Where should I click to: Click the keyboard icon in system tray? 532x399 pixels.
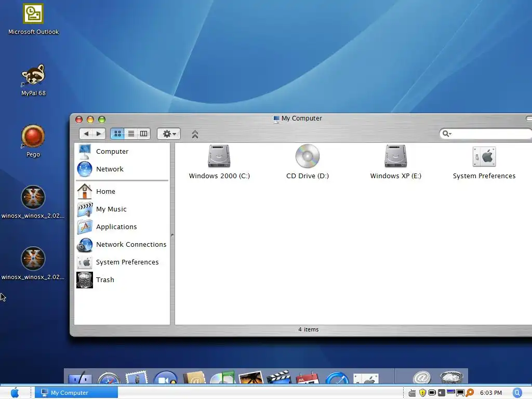(412, 393)
